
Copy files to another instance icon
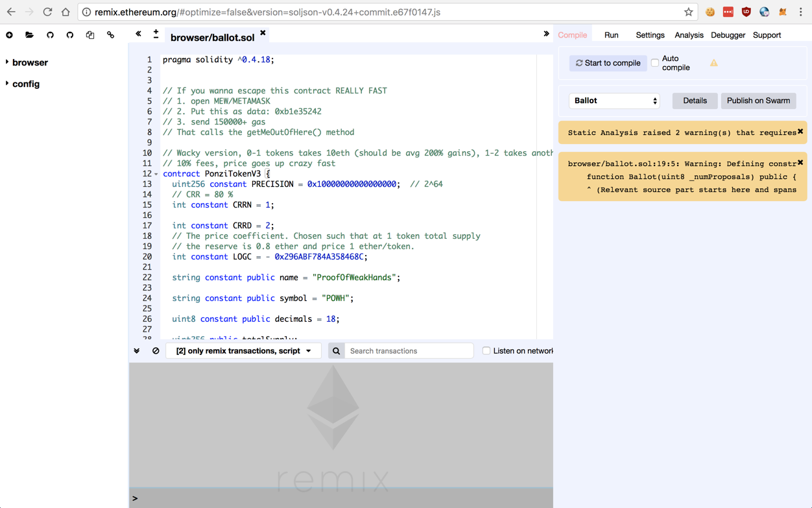[90, 35]
